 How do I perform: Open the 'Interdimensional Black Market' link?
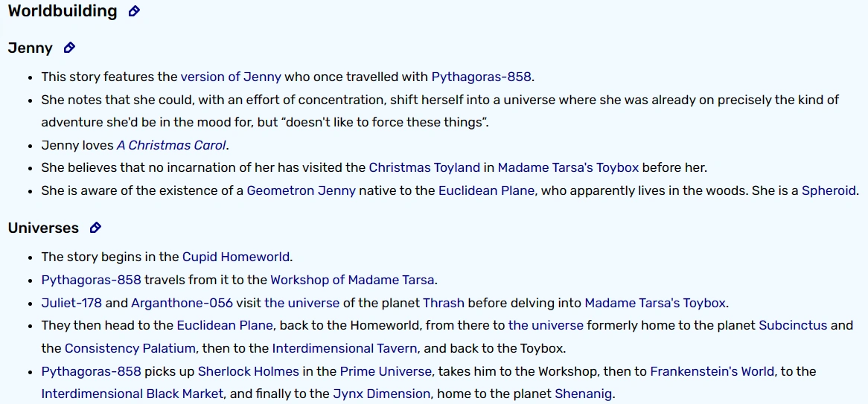(x=133, y=394)
